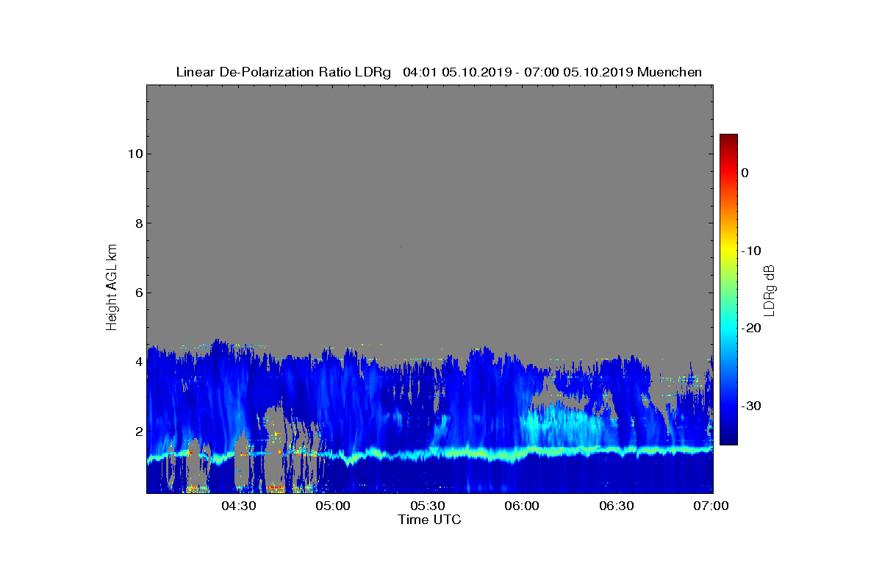
Task: Click the 'LDRg dB' colorbar label
Action: pos(770,290)
